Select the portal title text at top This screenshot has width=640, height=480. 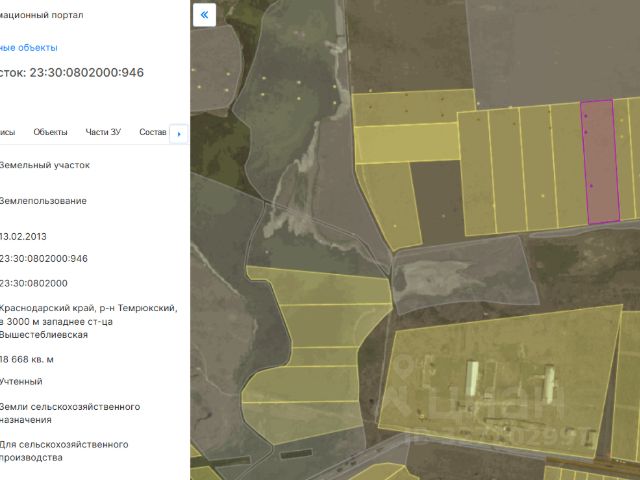click(42, 15)
